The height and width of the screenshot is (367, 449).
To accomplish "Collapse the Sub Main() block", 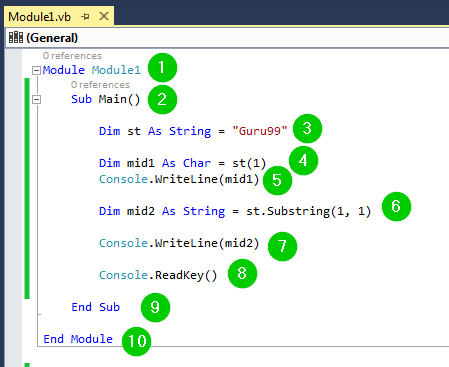I will click(36, 99).
